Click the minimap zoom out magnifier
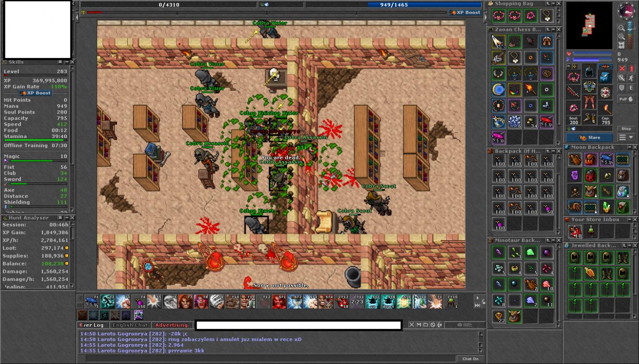The height and width of the screenshot is (364, 639). pyautogui.click(x=622, y=28)
